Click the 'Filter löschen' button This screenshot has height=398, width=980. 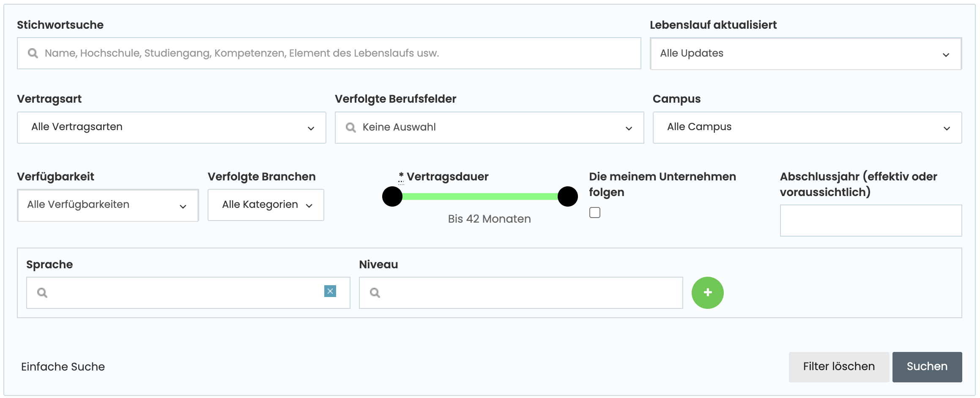point(838,366)
